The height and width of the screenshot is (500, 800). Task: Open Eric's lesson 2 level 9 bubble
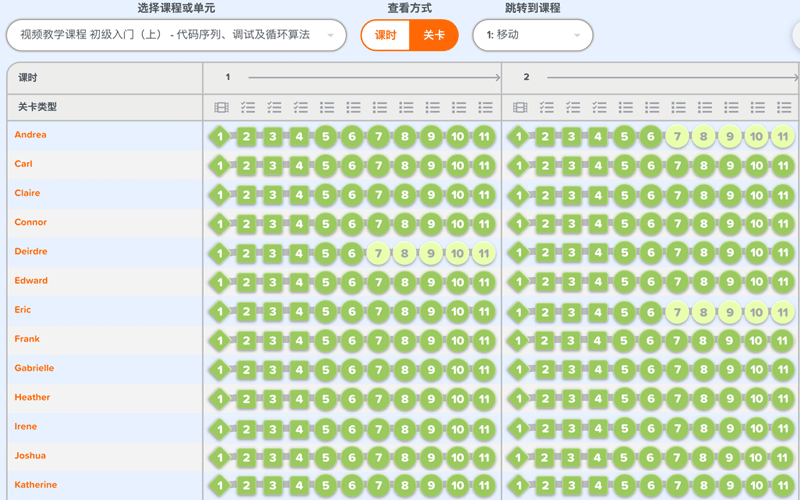(x=730, y=313)
